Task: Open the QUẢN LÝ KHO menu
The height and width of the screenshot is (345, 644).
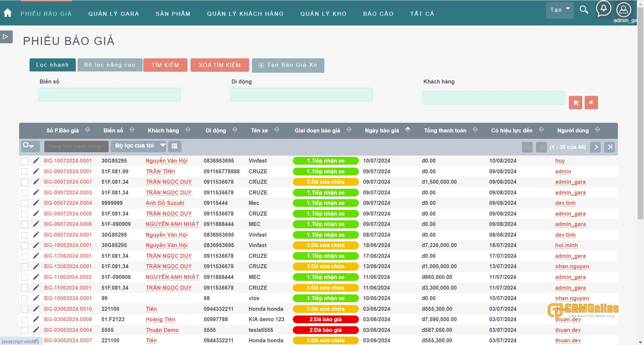Action: click(x=323, y=14)
